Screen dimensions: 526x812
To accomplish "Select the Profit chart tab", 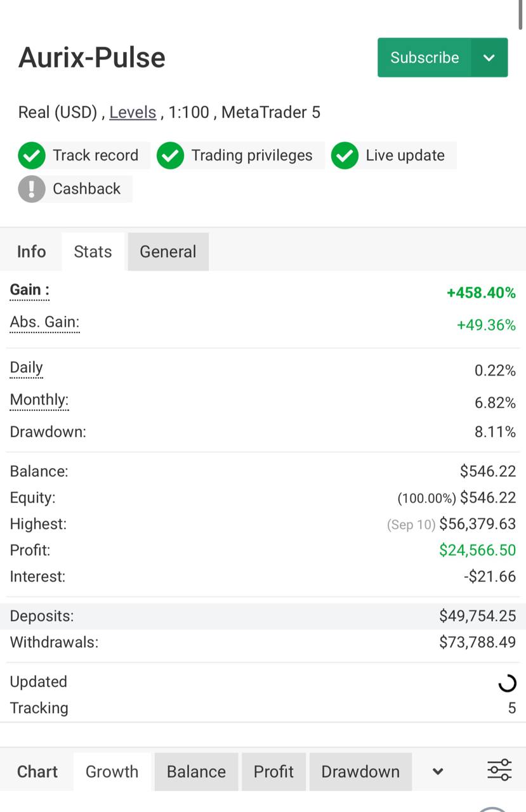I will click(273, 771).
